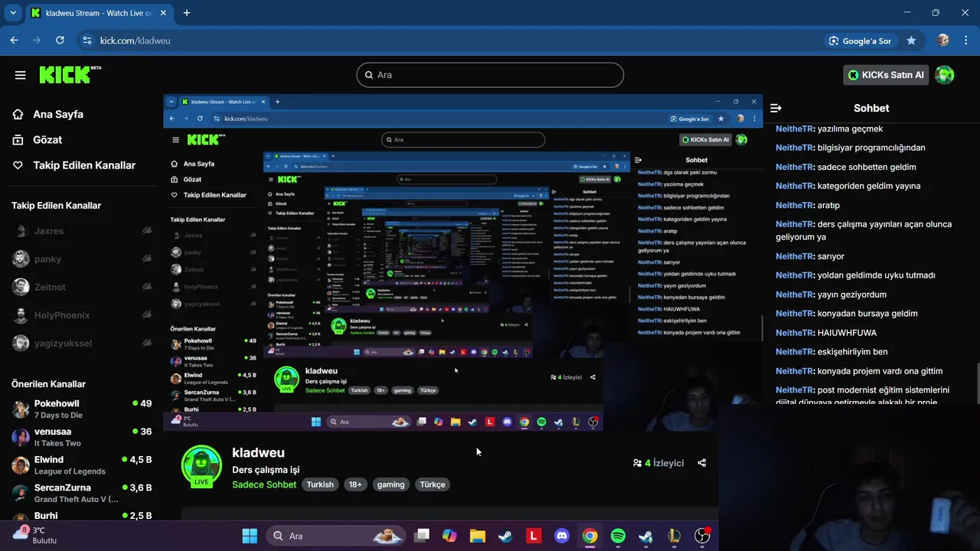
Task: Open site information icon in address bar
Action: point(87,41)
